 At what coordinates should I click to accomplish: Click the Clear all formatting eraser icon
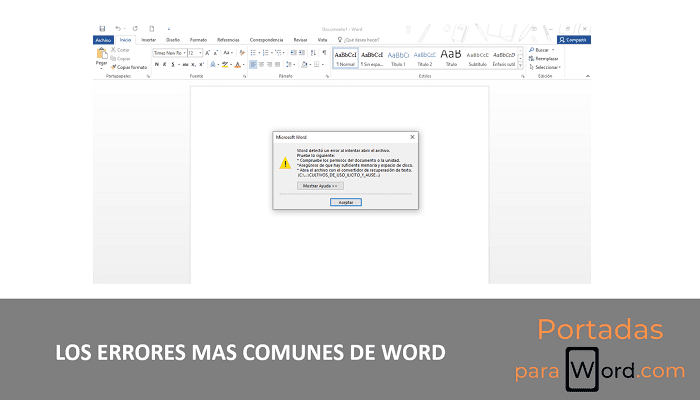(x=242, y=53)
